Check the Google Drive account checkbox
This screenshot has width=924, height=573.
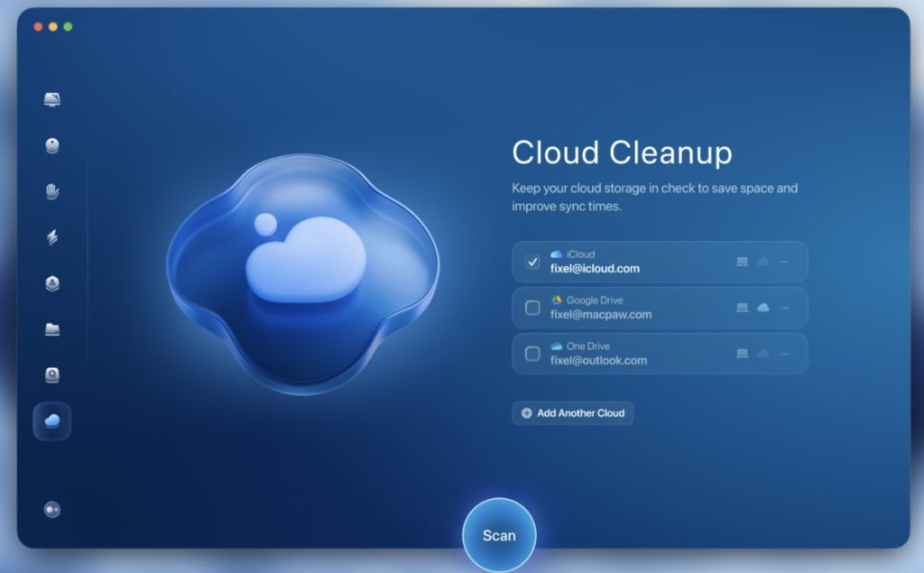click(532, 308)
